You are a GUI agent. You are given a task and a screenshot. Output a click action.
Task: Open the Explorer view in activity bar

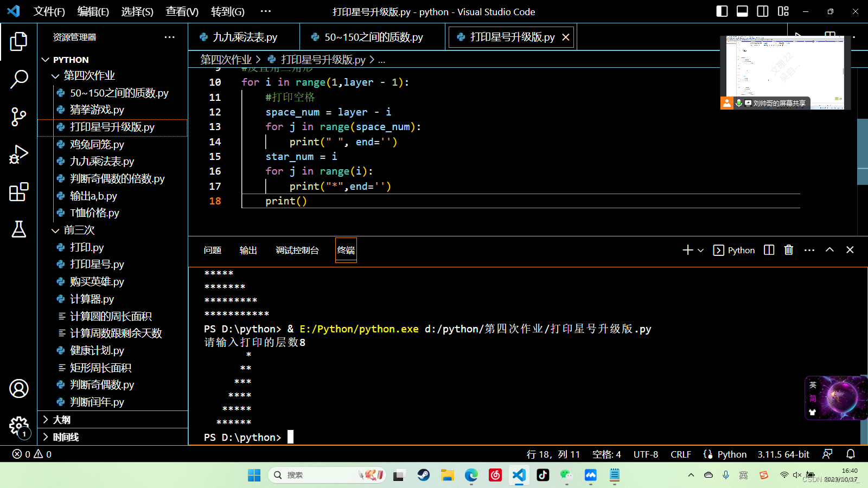pos(18,41)
